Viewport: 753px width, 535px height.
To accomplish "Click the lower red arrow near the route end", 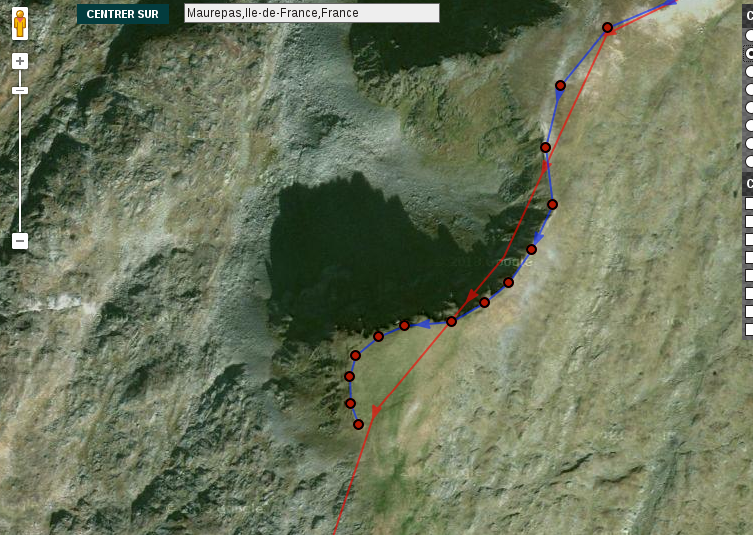I will (x=375, y=409).
